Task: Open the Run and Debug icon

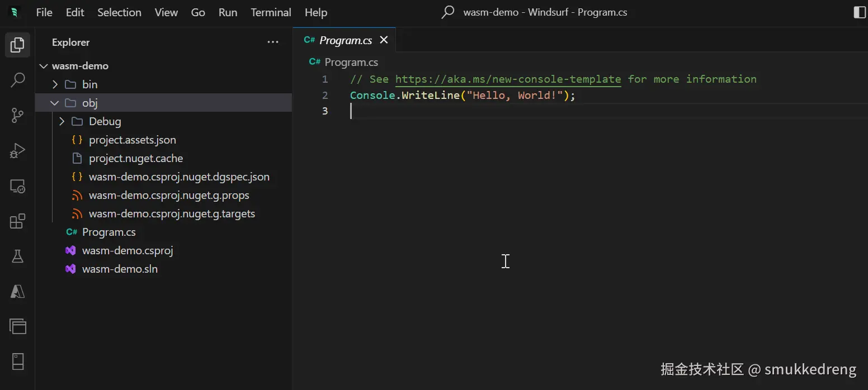Action: coord(17,151)
